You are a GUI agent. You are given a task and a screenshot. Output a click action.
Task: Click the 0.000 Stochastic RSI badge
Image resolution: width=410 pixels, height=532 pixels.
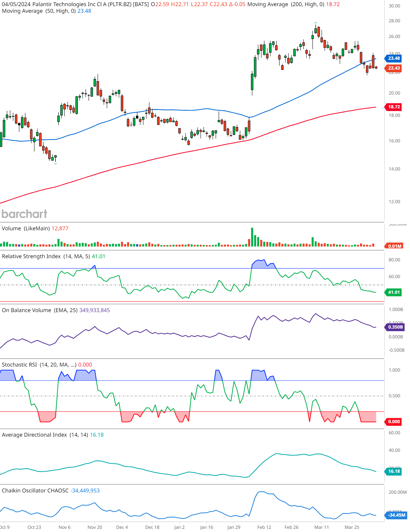pos(394,422)
